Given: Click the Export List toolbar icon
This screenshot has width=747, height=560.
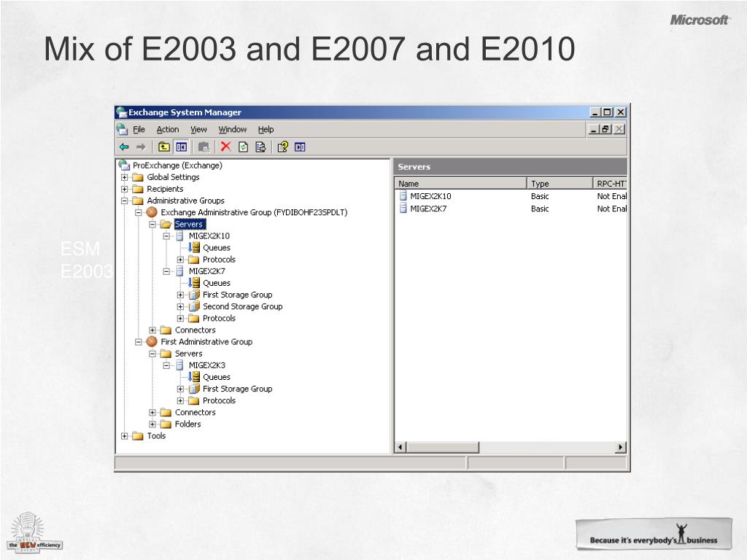Looking at the screenshot, I should (x=260, y=147).
